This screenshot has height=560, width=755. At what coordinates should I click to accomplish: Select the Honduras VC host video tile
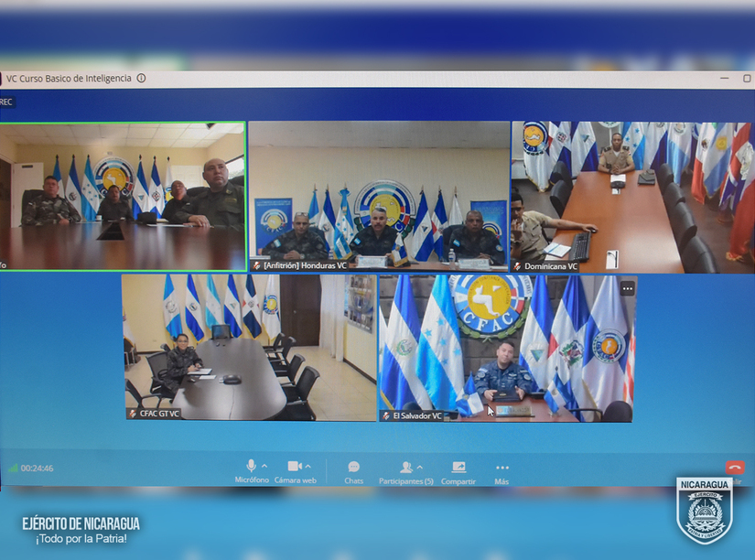[379, 197]
